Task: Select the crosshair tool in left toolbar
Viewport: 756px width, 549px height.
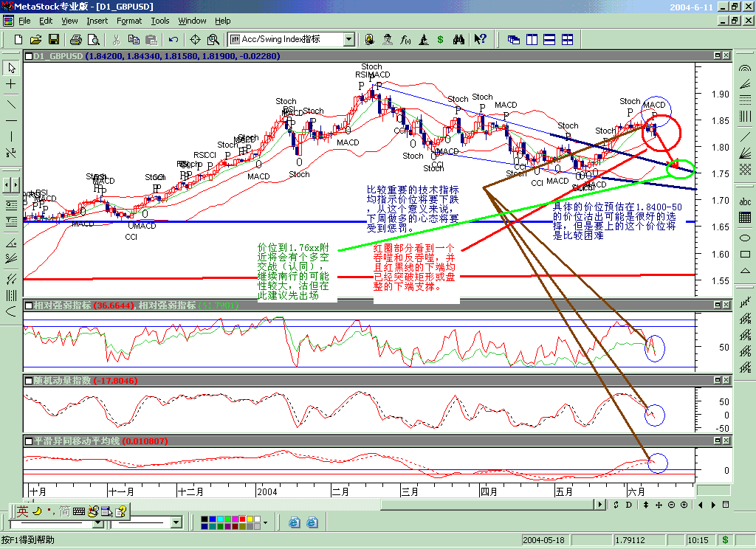Action: pos(11,85)
